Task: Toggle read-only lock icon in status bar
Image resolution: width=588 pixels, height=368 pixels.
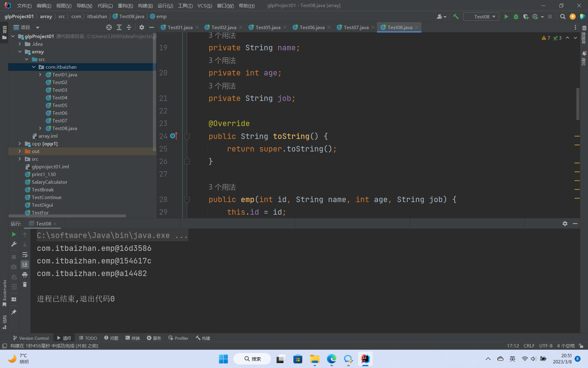Action: pyautogui.click(x=581, y=346)
